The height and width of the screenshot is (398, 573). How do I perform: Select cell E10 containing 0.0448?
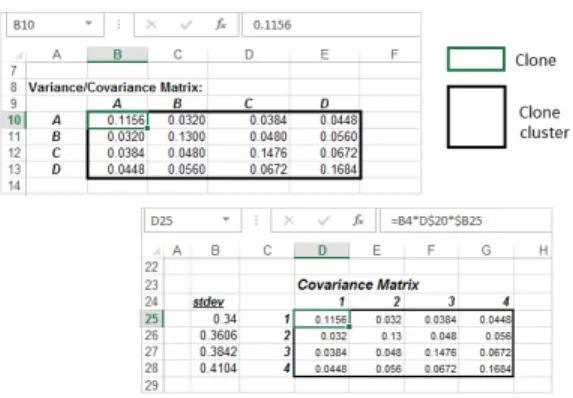325,120
